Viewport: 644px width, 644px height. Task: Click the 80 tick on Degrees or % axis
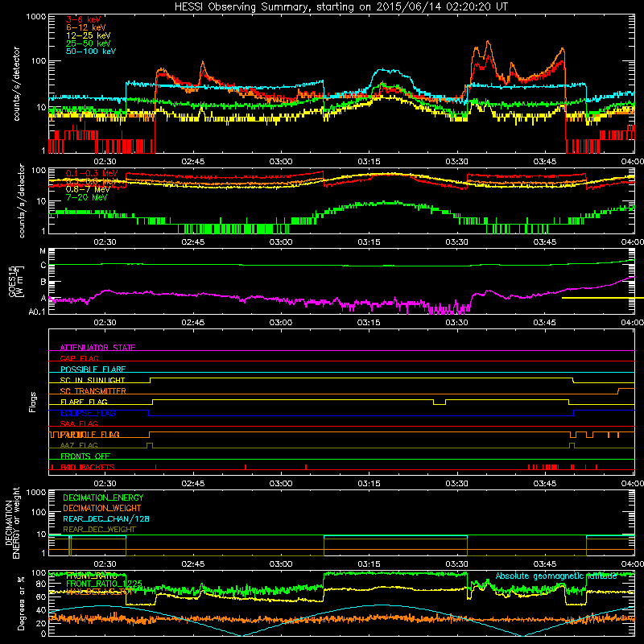(x=41, y=584)
